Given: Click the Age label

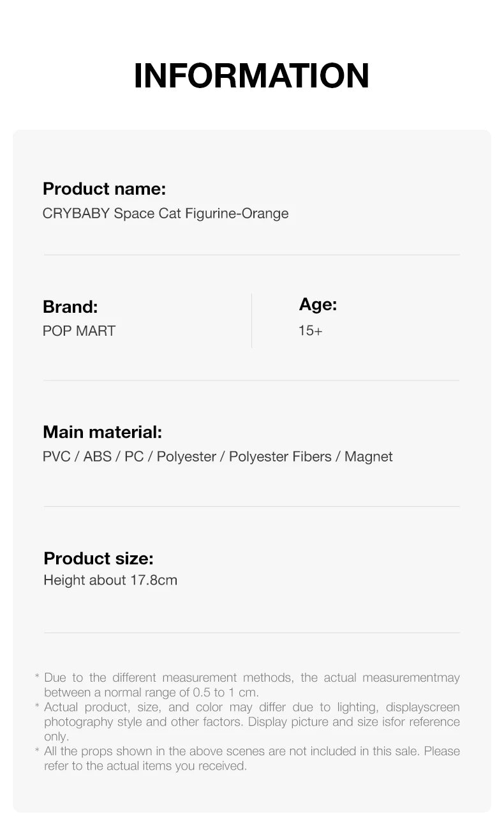Looking at the screenshot, I should [x=318, y=304].
